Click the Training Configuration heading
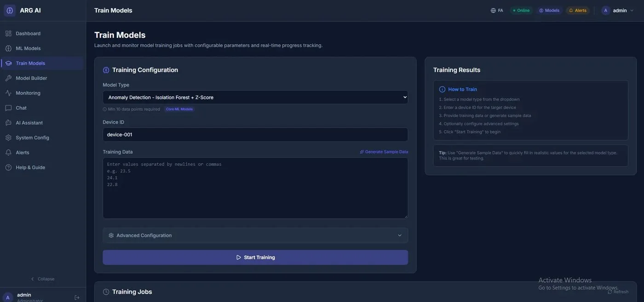Viewport: 644px width, 302px height. click(x=145, y=70)
